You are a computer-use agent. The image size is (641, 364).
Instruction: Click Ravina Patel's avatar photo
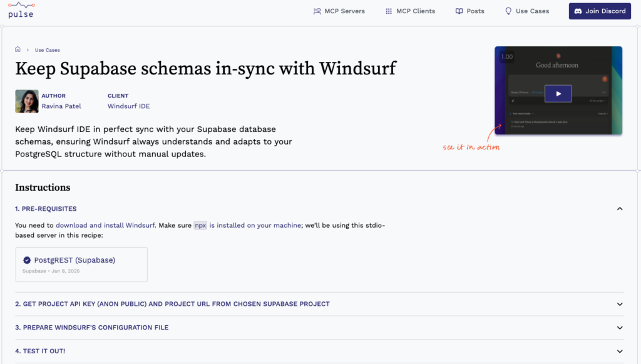pyautogui.click(x=26, y=101)
